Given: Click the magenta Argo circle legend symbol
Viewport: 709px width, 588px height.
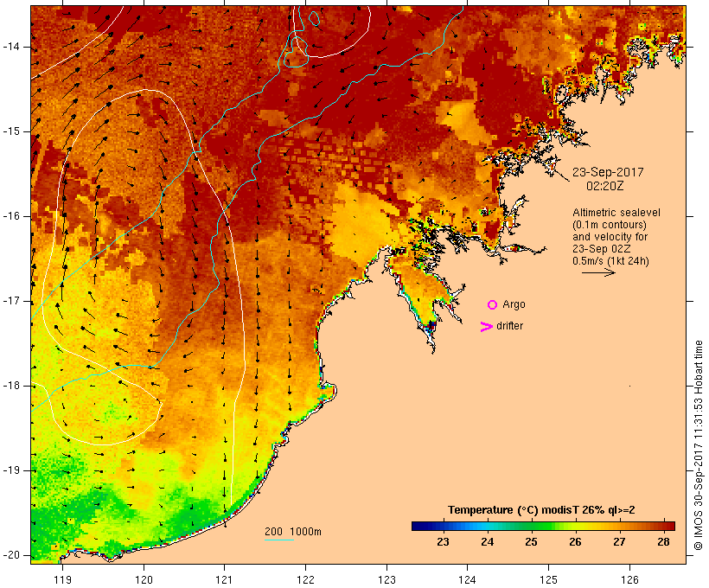Looking at the screenshot, I should coord(493,305).
